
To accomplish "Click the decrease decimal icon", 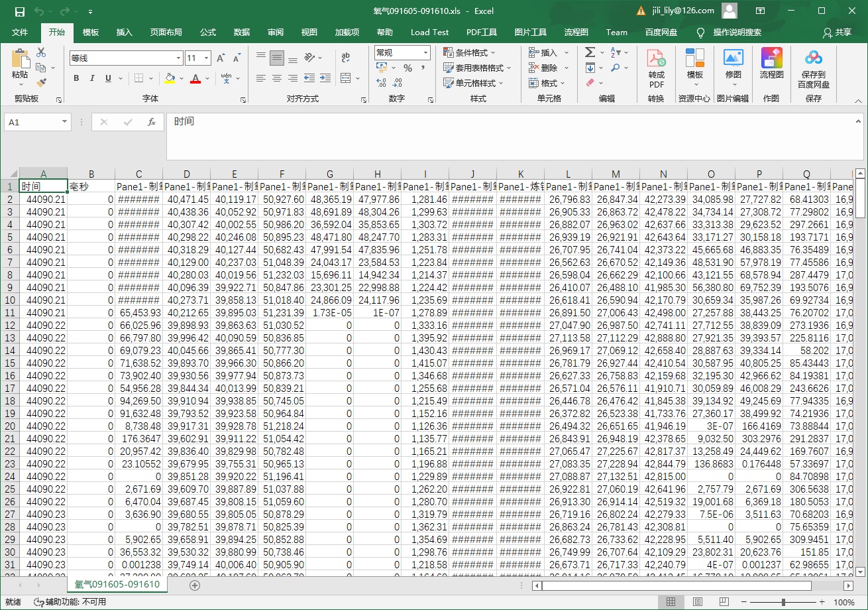I will [398, 83].
